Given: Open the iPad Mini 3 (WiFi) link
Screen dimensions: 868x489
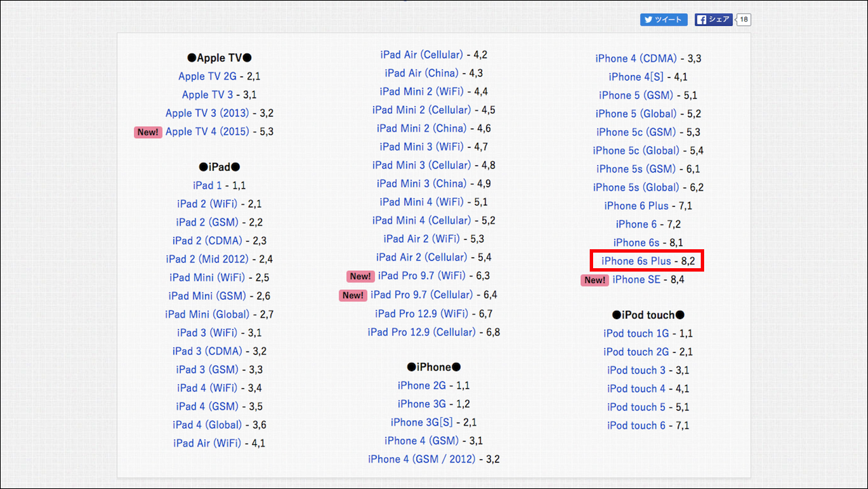Looking at the screenshot, I should tap(422, 146).
